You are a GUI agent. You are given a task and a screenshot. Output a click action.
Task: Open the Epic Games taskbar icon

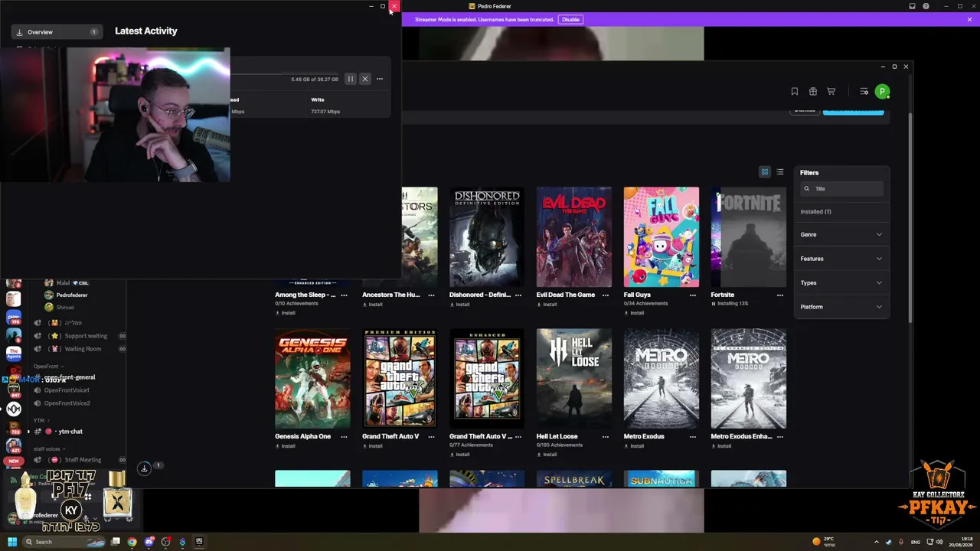199,542
